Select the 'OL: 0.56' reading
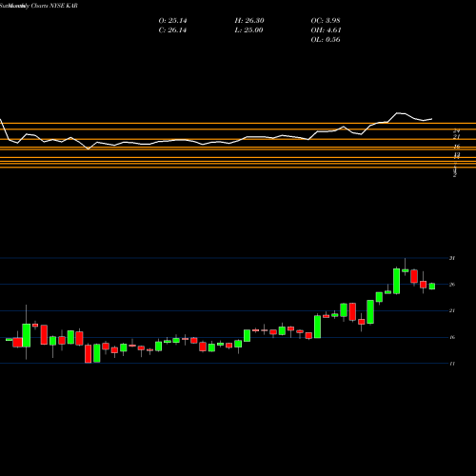 326,40
